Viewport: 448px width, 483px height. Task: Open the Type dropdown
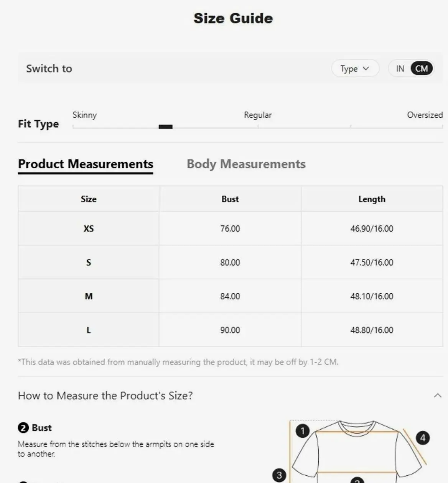355,69
